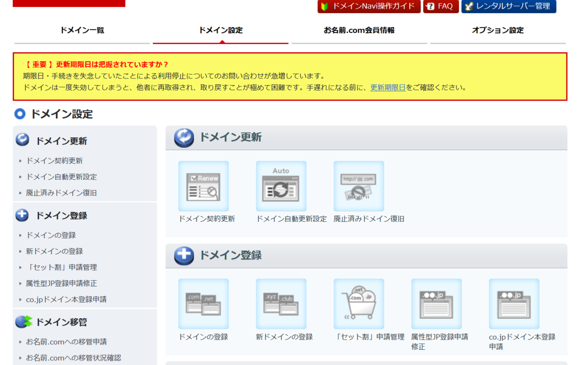Screen dimensions: 588x365
Task: Switch to the ドメイン一覧 tab
Action: (x=82, y=30)
